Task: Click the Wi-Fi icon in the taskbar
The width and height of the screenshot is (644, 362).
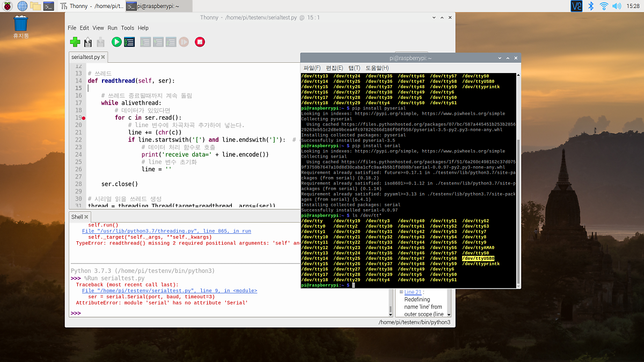Action: pos(603,6)
